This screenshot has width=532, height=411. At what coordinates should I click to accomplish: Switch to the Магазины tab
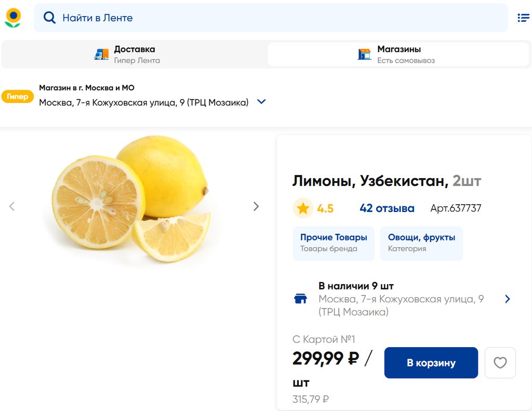click(398, 54)
